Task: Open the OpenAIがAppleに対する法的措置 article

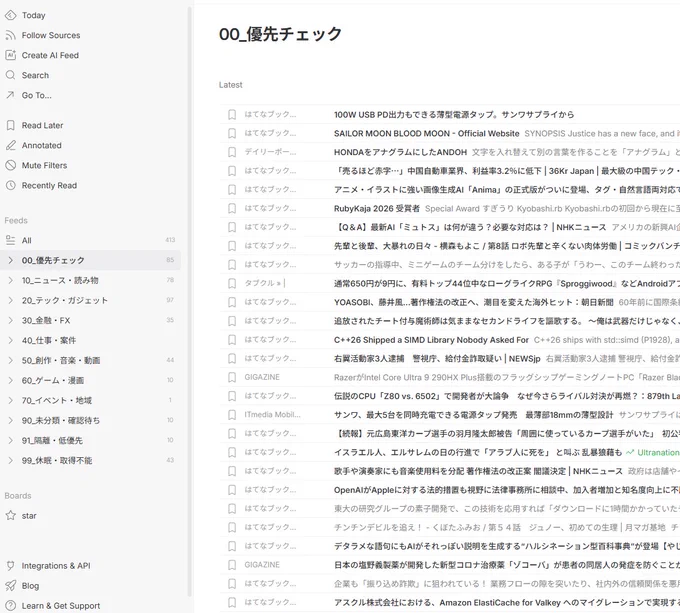Action: (x=507, y=490)
